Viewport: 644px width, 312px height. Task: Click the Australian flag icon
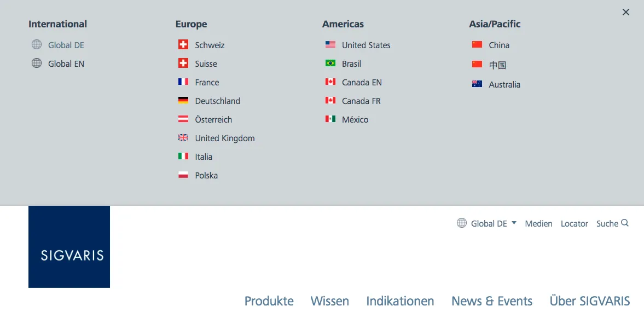(477, 84)
